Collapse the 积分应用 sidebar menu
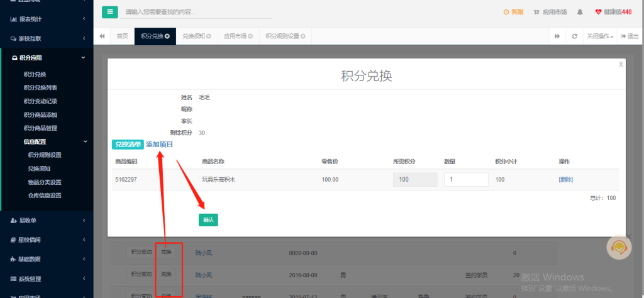 tap(47, 58)
